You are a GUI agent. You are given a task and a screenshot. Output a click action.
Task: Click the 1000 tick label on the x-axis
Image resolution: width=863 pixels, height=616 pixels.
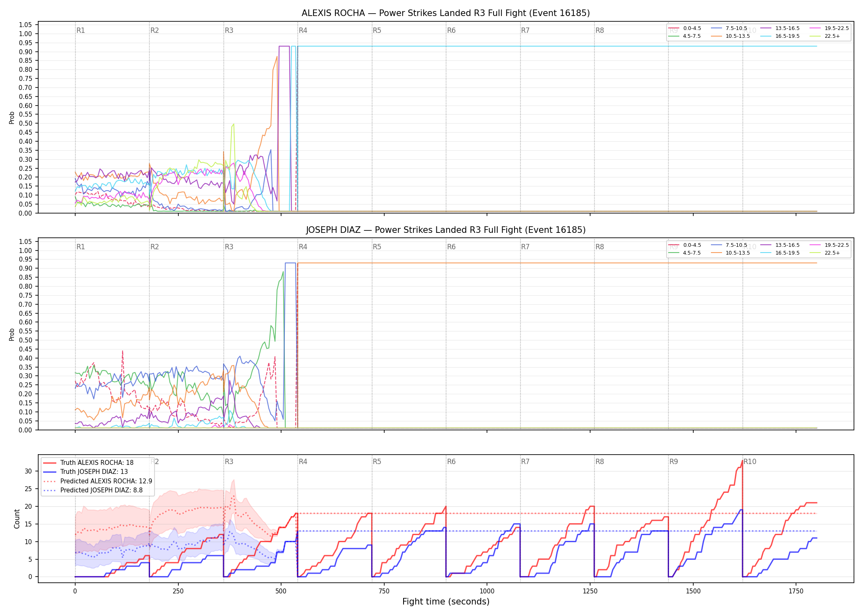tap(487, 591)
